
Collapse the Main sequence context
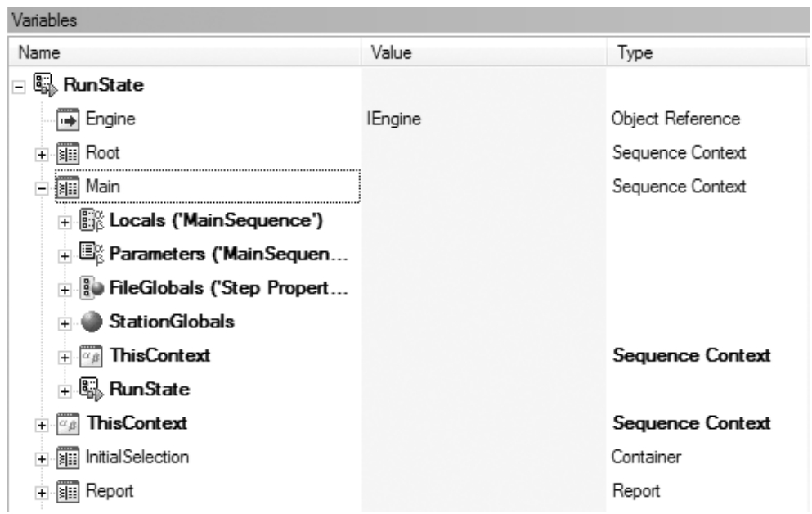[42, 188]
